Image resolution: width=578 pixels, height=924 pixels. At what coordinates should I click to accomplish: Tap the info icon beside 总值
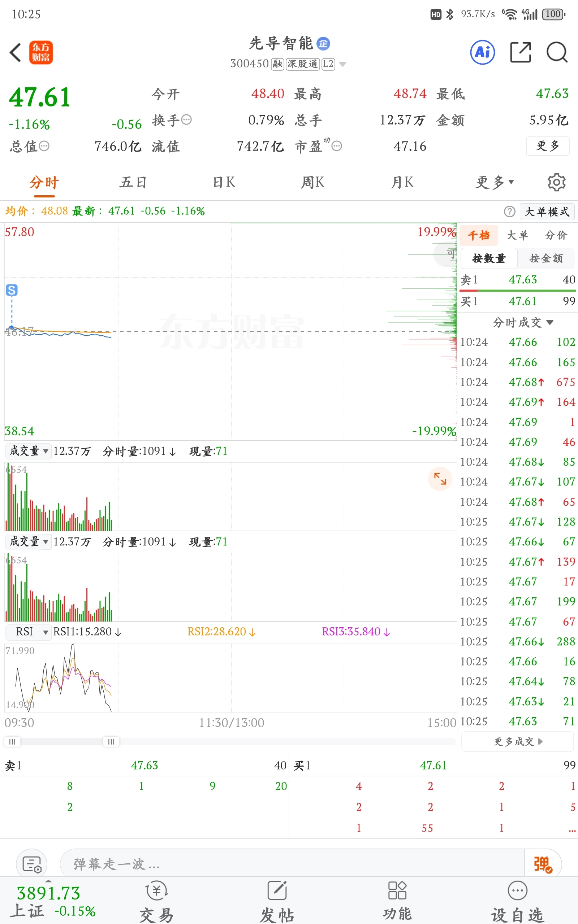44,146
